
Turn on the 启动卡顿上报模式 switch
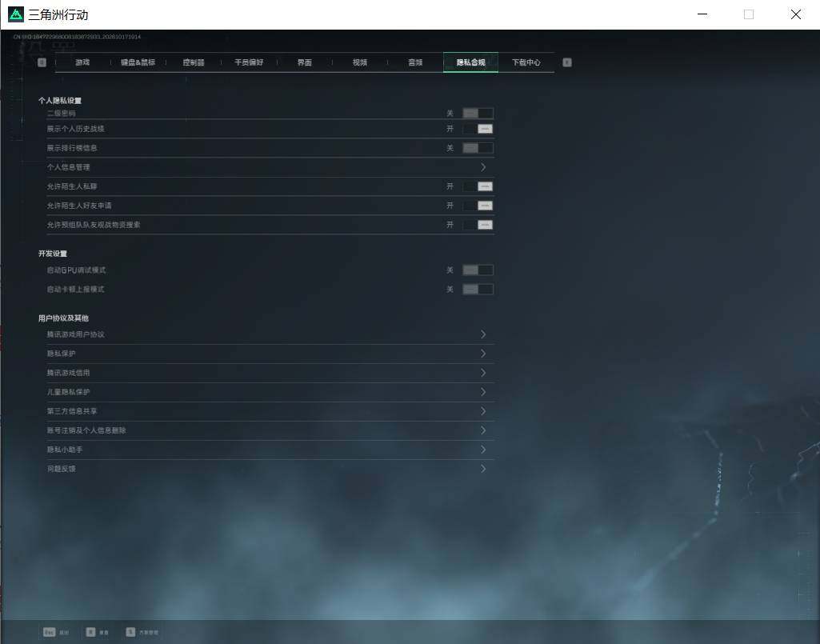478,290
